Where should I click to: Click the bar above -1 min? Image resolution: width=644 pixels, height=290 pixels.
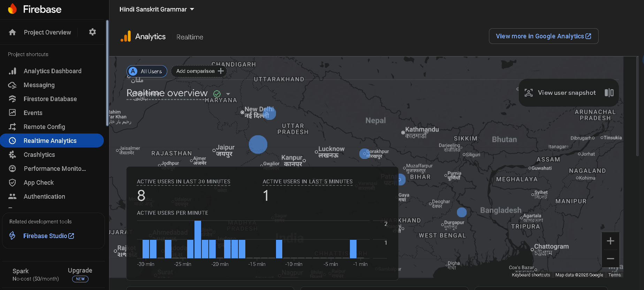tap(353, 249)
